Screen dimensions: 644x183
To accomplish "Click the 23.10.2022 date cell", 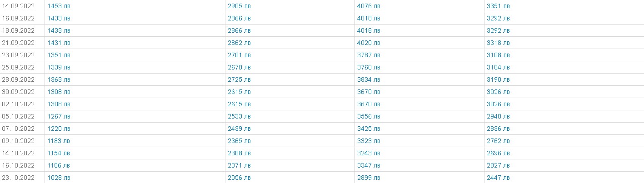I will pos(22,178).
